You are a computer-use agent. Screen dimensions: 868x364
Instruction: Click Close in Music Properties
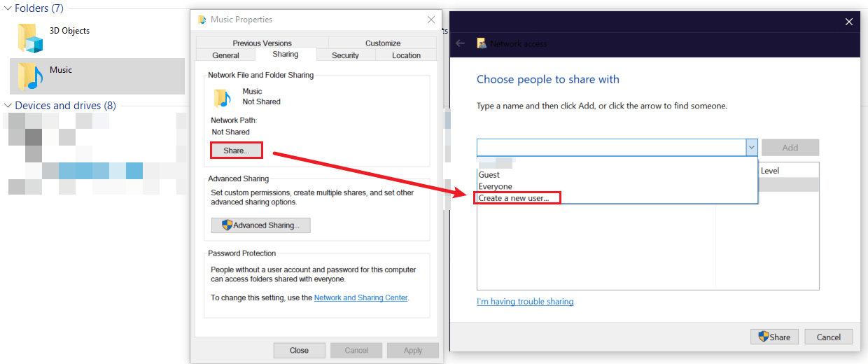[x=299, y=350]
